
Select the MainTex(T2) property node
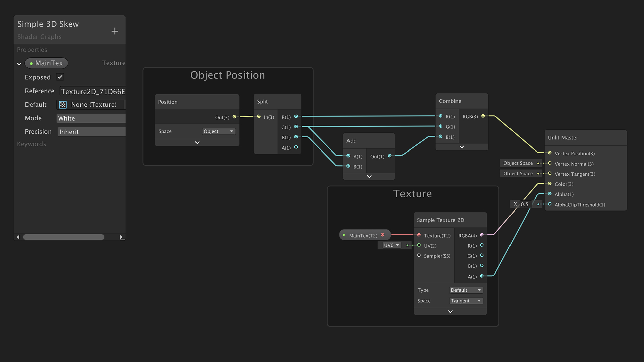point(365,235)
